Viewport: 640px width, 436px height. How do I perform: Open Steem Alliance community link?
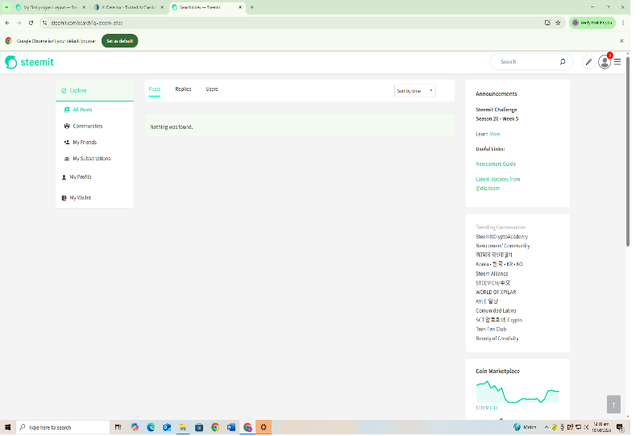[492, 274]
